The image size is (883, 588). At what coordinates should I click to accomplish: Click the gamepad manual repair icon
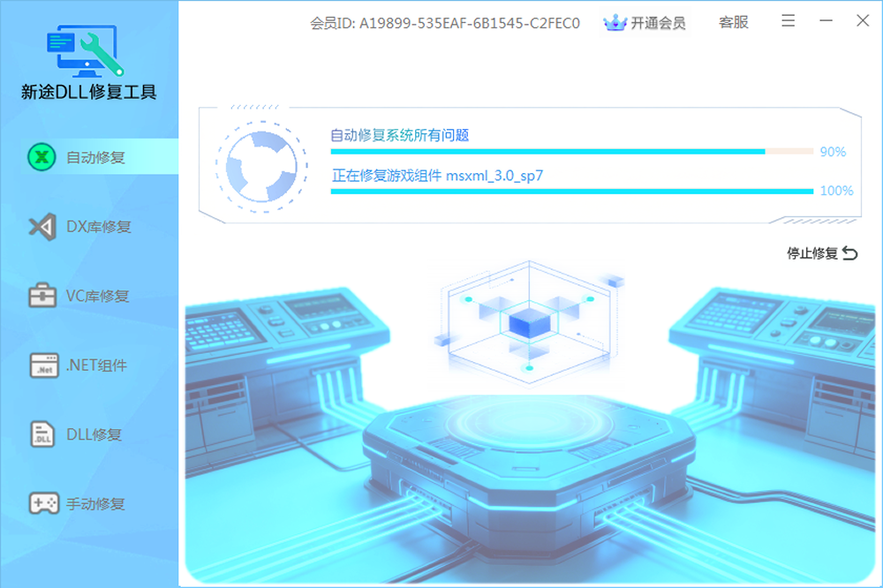point(42,504)
